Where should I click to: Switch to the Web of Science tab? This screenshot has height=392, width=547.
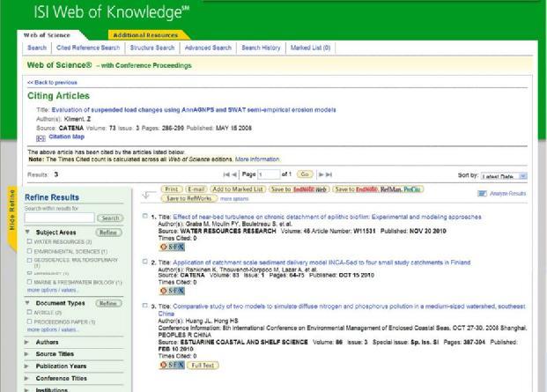pos(47,35)
